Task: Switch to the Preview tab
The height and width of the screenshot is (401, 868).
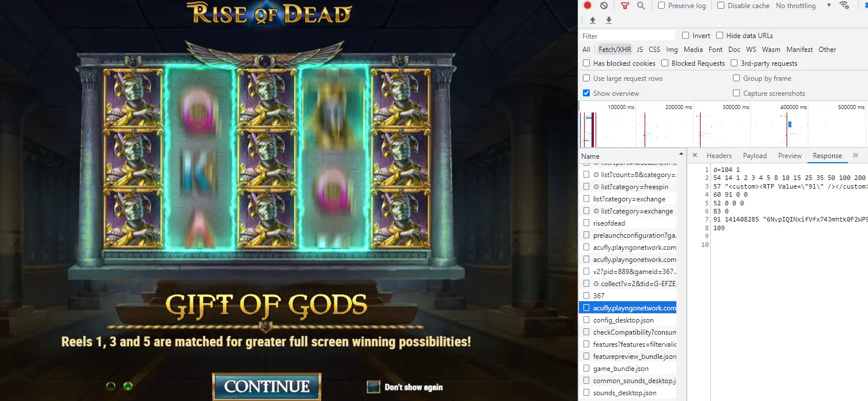Action: click(x=790, y=155)
